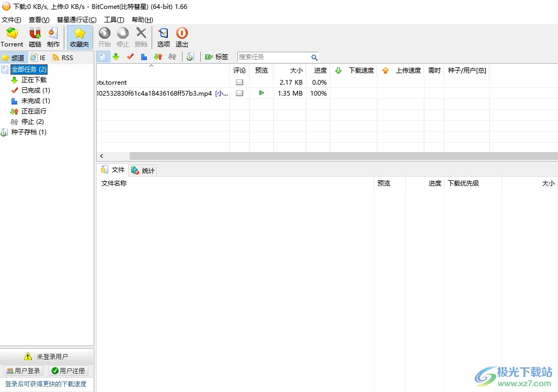Select 停止 (2) category
This screenshot has width=558, height=392.
[32, 122]
